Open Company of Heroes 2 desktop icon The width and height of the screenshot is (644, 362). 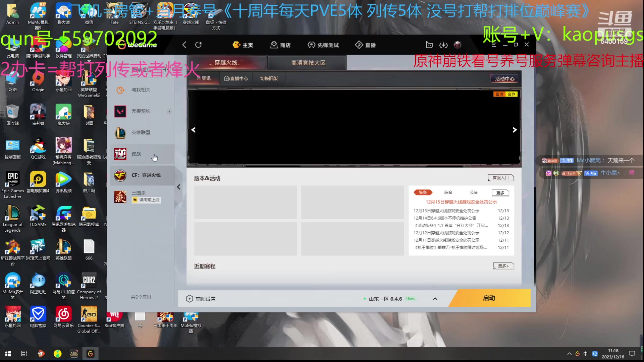coord(89,286)
